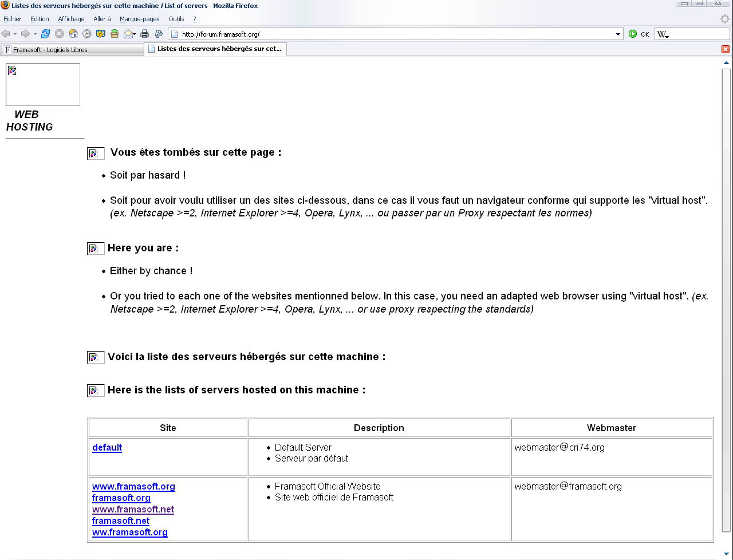Open the Marque-pages menu
This screenshot has width=733, height=560.
pos(140,19)
